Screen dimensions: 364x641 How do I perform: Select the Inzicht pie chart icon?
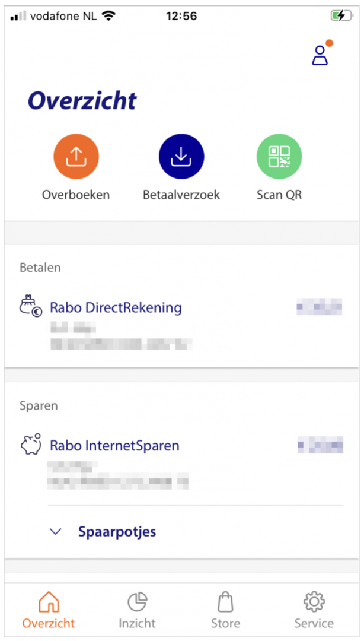pos(137,602)
